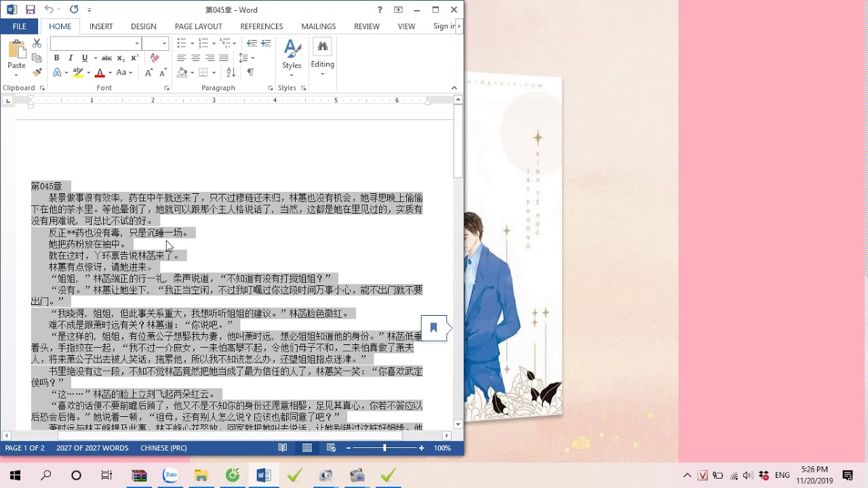Click the Borders icon
Screen dimensions: 868x488
pyautogui.click(x=203, y=73)
